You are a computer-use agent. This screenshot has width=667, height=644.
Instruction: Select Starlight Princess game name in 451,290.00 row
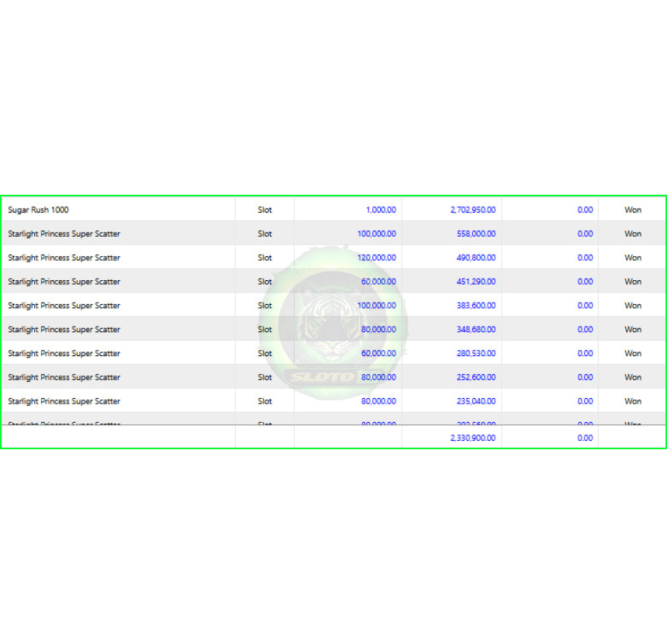click(64, 282)
